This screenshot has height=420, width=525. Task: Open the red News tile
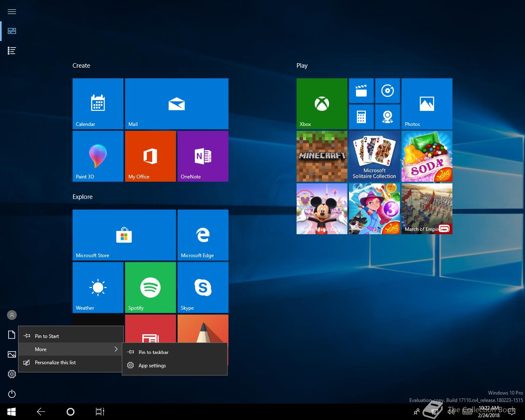coord(151,329)
